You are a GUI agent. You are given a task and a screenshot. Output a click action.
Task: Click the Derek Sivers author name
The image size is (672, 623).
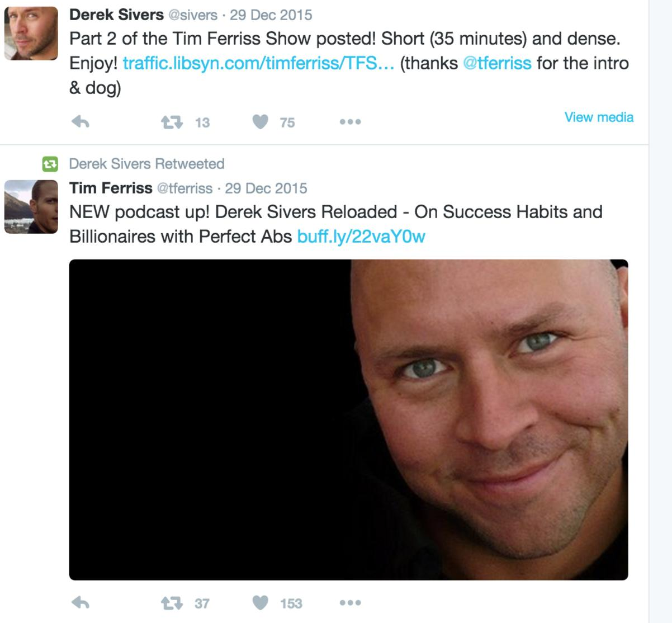point(116,15)
